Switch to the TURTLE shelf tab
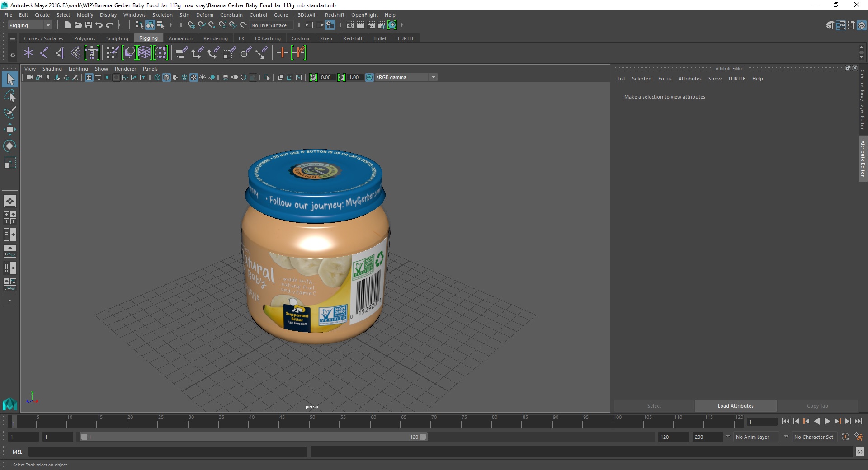The image size is (868, 470). click(406, 38)
